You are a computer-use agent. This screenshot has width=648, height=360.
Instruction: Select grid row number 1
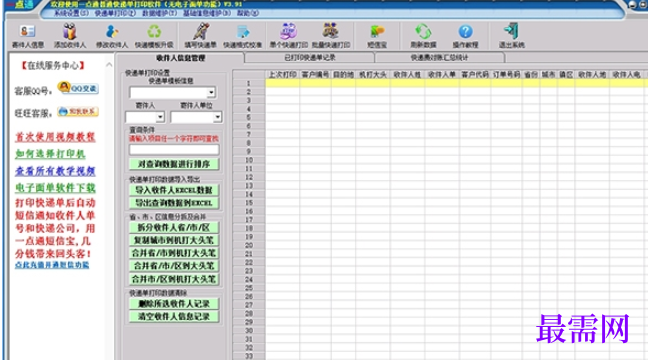(249, 83)
